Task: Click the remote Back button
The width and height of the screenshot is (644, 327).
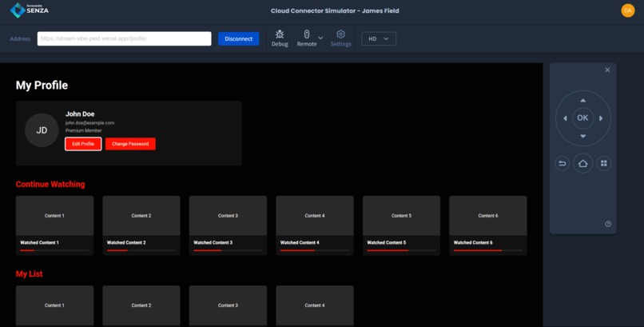Action: [563, 163]
